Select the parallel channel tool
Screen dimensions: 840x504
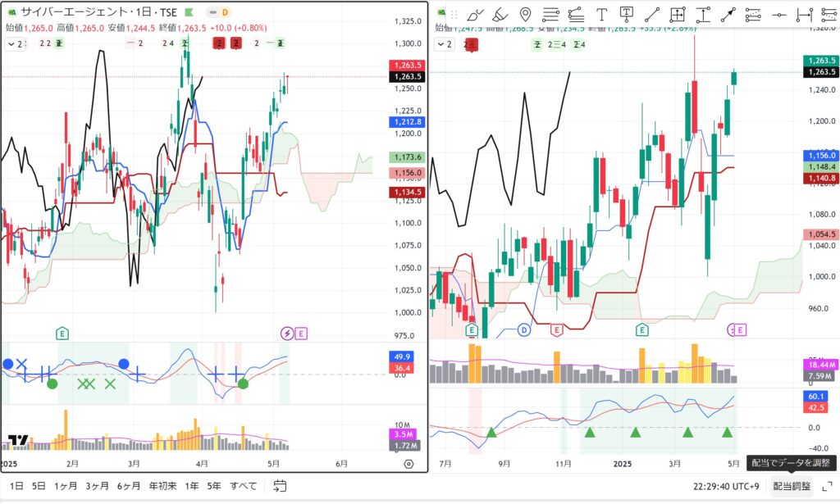(x=753, y=15)
